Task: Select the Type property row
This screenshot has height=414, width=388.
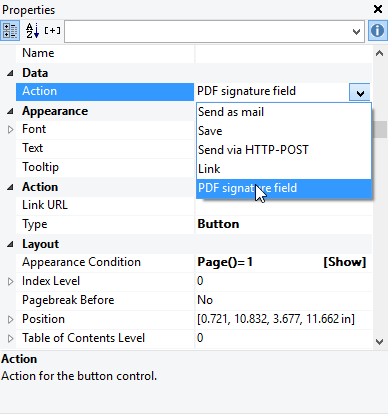Action: pyautogui.click(x=105, y=224)
